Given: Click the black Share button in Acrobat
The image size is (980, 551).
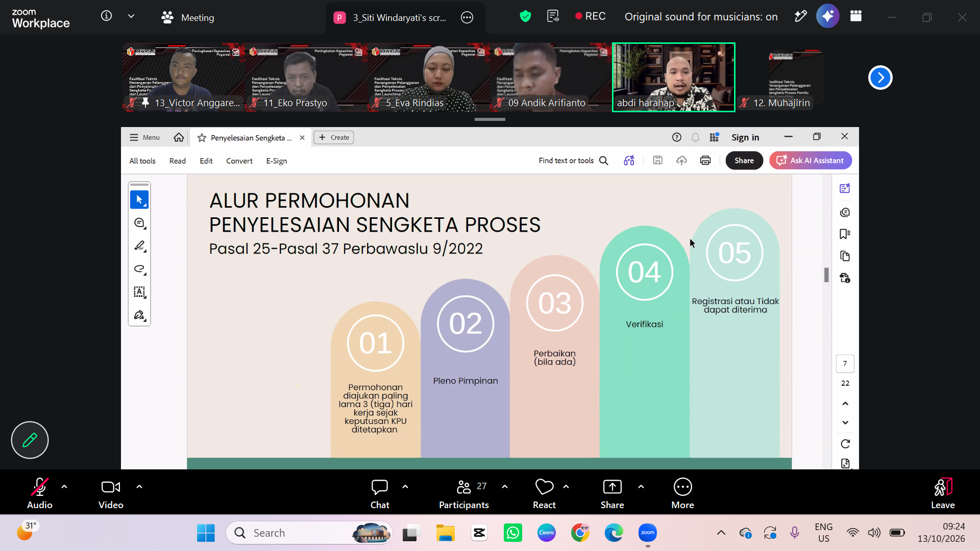Looking at the screenshot, I should pos(744,161).
